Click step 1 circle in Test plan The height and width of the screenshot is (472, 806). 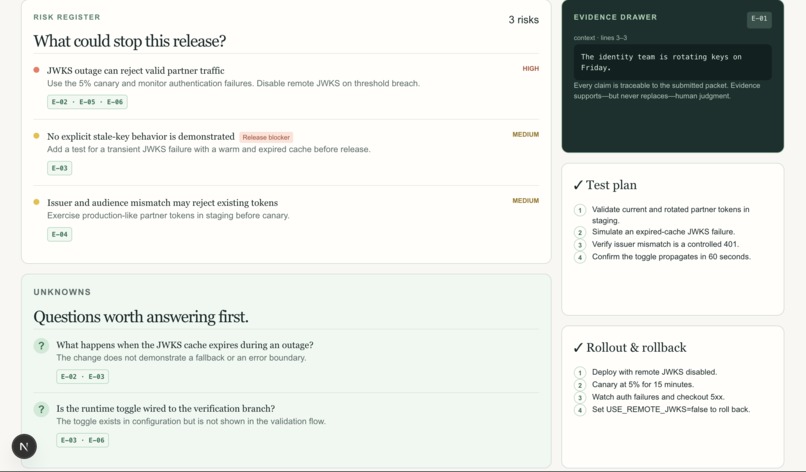coord(580,210)
